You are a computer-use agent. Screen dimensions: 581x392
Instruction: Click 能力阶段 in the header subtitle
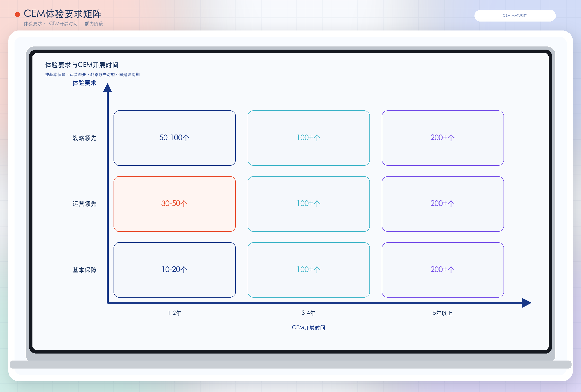click(94, 23)
